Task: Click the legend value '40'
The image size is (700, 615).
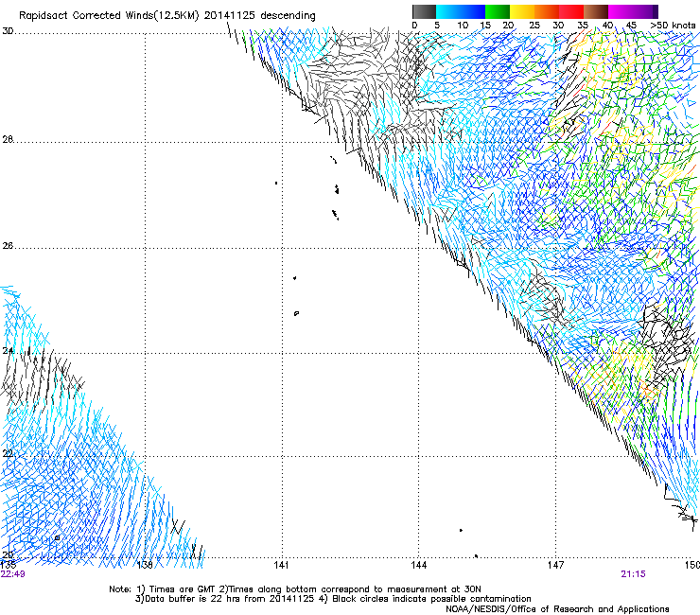Action: pyautogui.click(x=607, y=26)
